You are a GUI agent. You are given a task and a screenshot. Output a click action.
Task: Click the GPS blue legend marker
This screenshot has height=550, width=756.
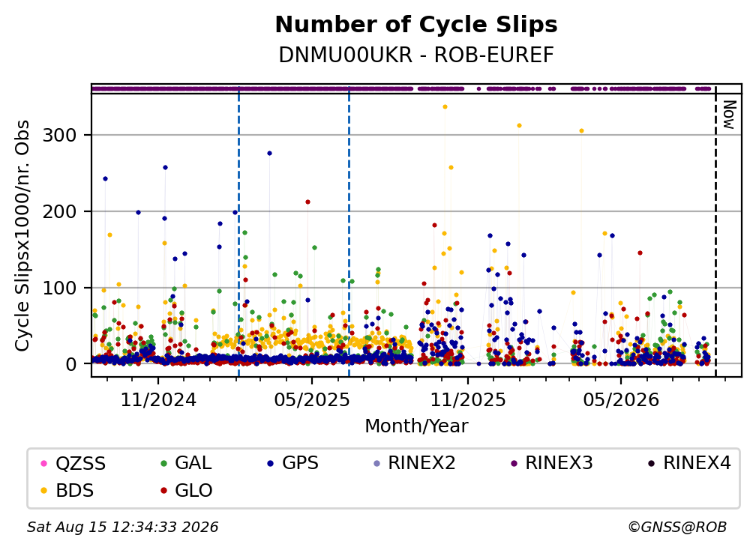(x=271, y=463)
